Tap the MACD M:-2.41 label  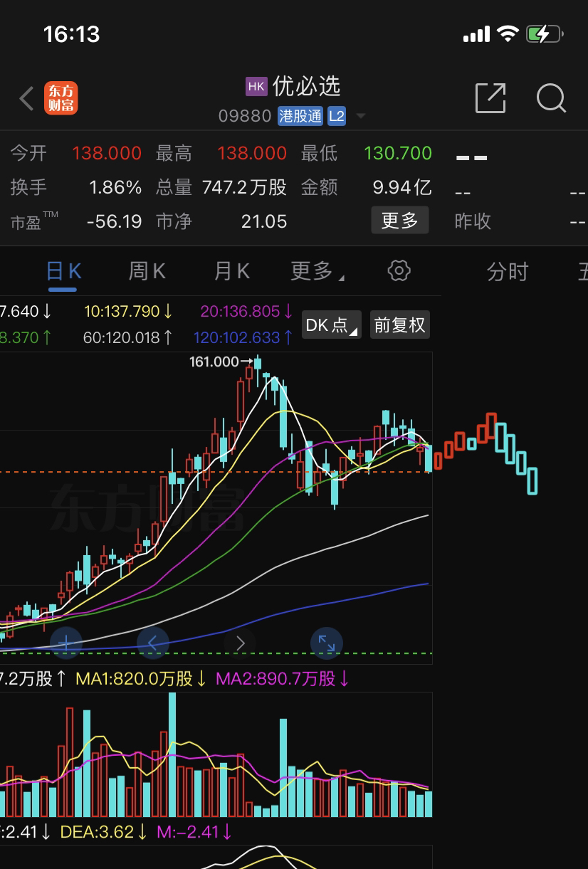(195, 831)
